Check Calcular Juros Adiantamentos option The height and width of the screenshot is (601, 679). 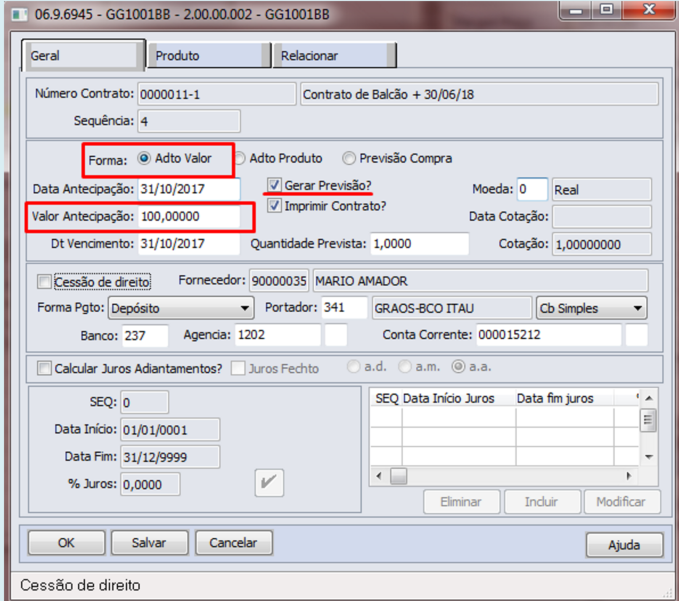pyautogui.click(x=44, y=368)
